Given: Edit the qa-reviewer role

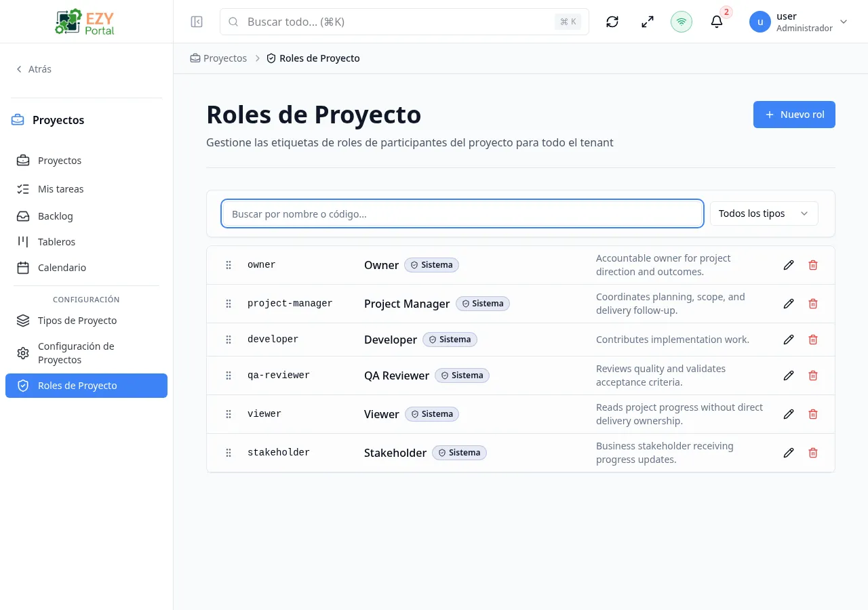Looking at the screenshot, I should click(789, 375).
